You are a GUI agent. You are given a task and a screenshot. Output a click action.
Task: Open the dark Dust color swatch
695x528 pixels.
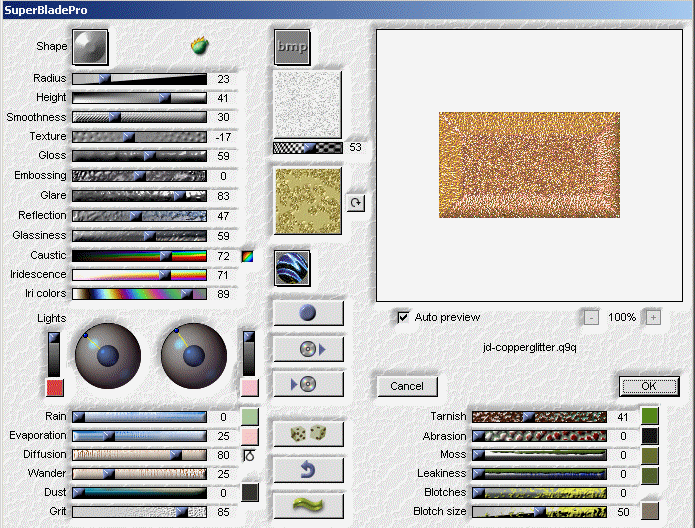[250, 493]
